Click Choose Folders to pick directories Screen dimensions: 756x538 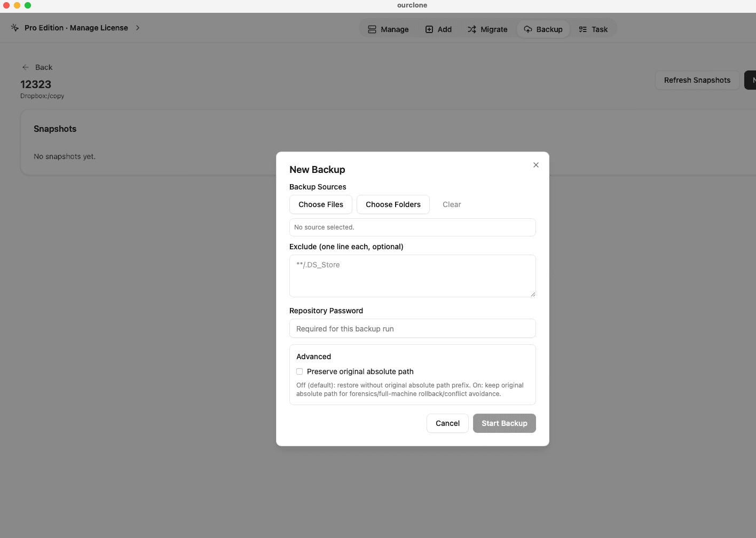coord(393,204)
